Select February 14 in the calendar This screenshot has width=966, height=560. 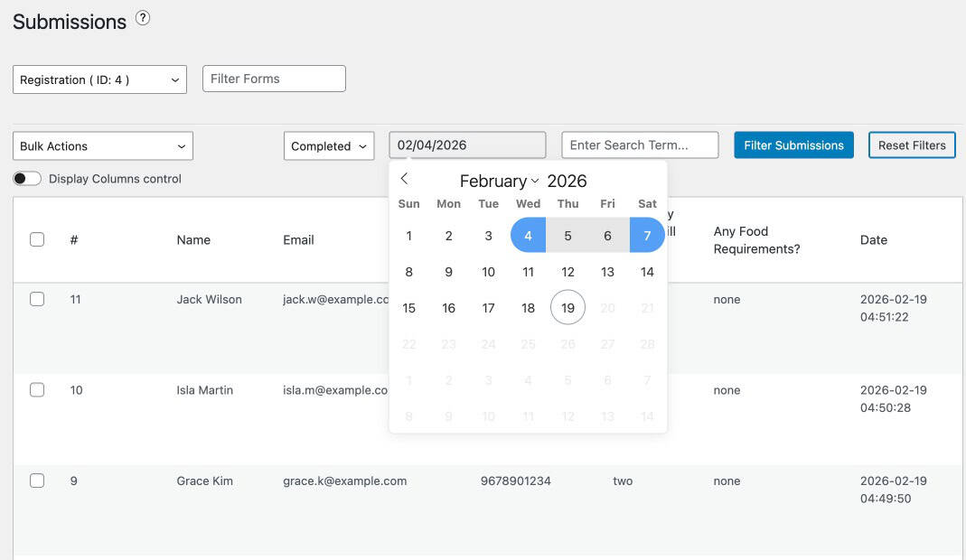point(647,272)
